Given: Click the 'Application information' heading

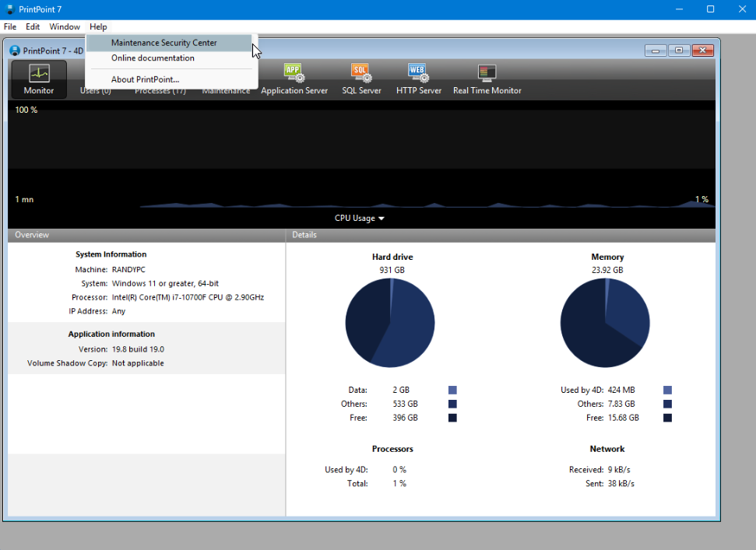Looking at the screenshot, I should (x=111, y=335).
